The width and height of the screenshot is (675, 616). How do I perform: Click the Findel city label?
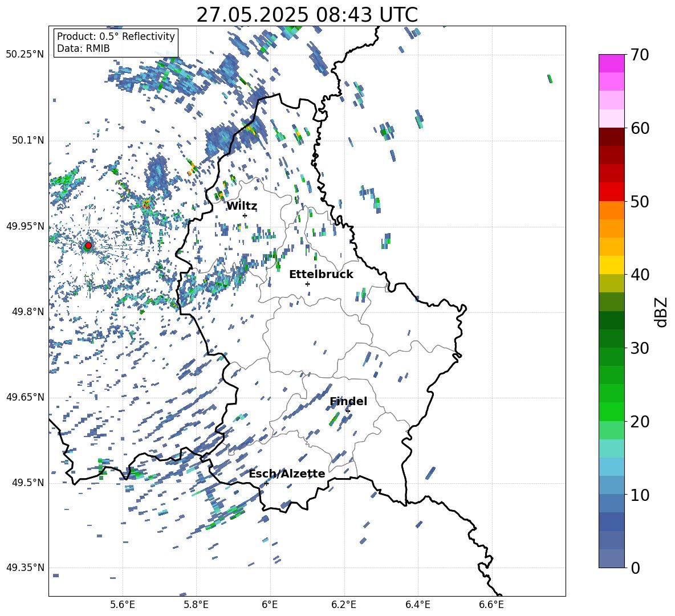(x=348, y=401)
